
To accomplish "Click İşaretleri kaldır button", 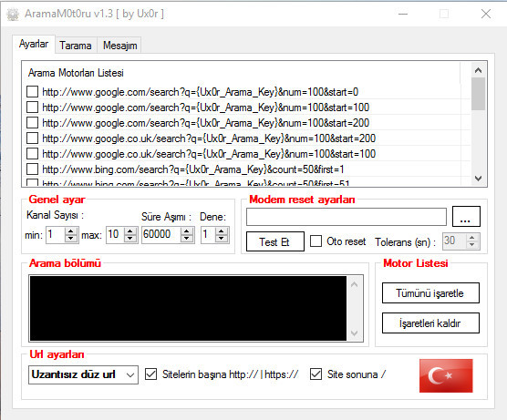I will (x=430, y=323).
